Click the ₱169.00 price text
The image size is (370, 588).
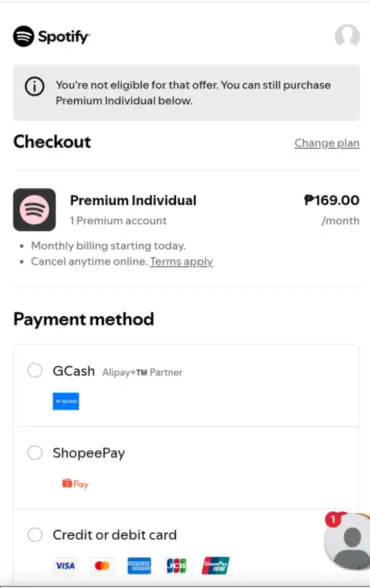coord(331,200)
